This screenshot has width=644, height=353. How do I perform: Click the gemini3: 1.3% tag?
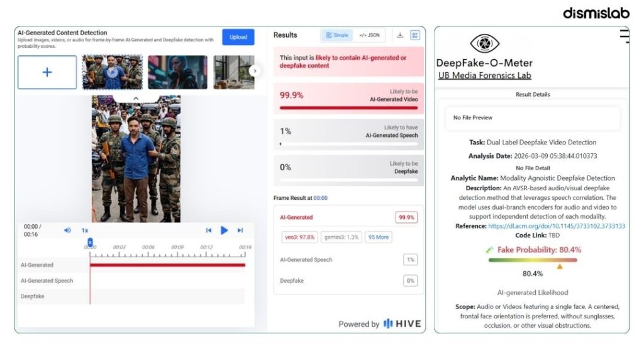pos(341,237)
